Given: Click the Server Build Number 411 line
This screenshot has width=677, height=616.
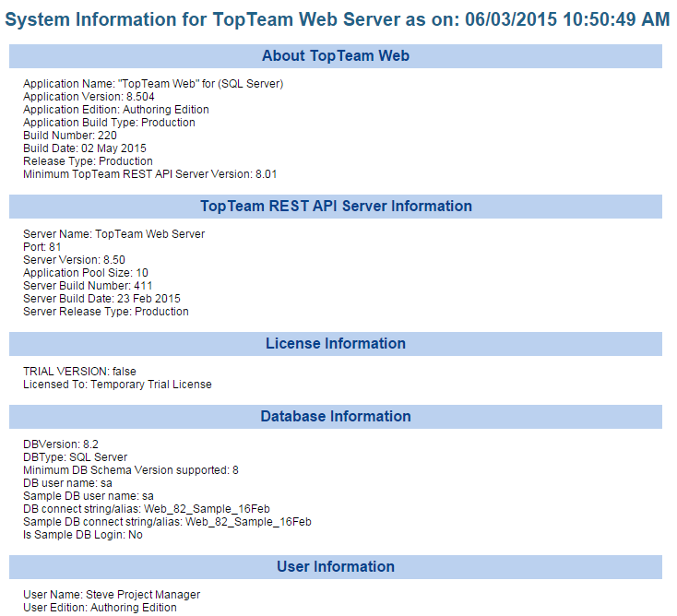Looking at the screenshot, I should (90, 286).
